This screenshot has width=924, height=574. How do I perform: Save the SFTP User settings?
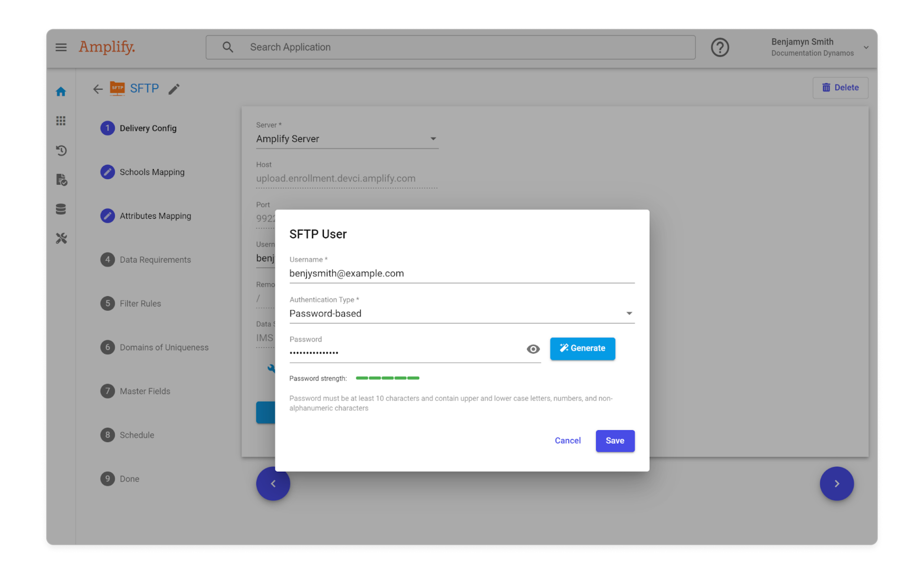coord(615,441)
